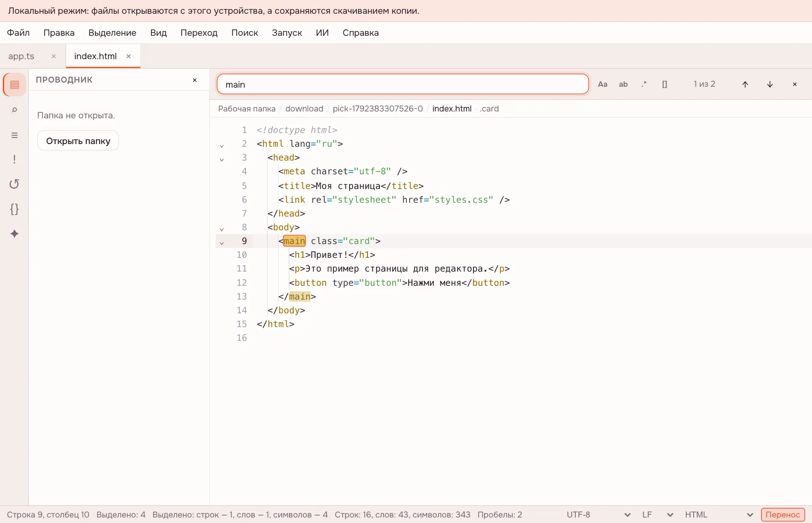The width and height of the screenshot is (812, 523).
Task: Show problems via the exclamation icon
Action: click(x=15, y=159)
